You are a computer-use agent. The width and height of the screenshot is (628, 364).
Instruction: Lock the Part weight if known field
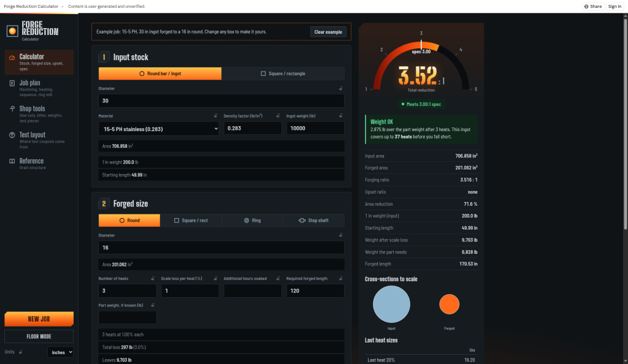[x=153, y=305]
